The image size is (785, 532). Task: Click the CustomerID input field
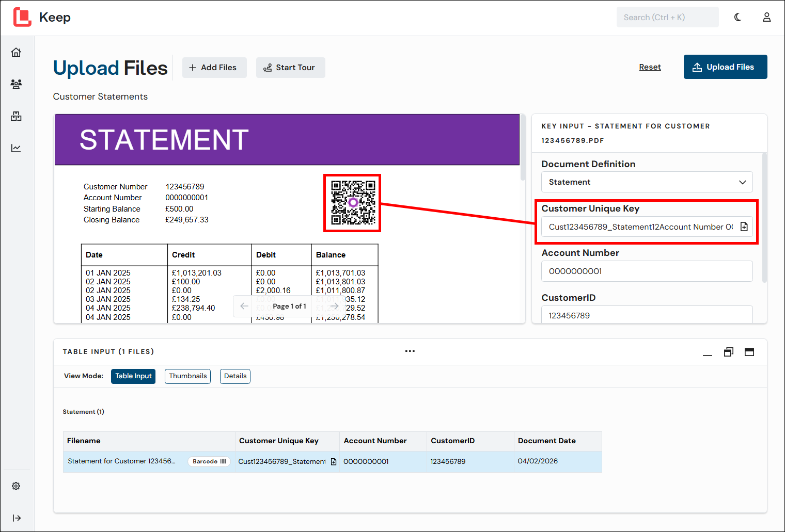pos(647,315)
